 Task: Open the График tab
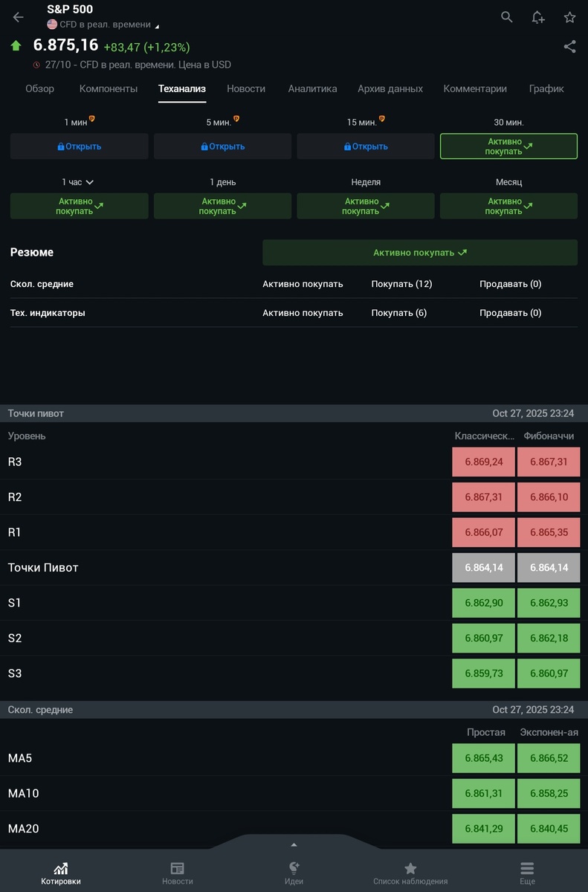[546, 88]
